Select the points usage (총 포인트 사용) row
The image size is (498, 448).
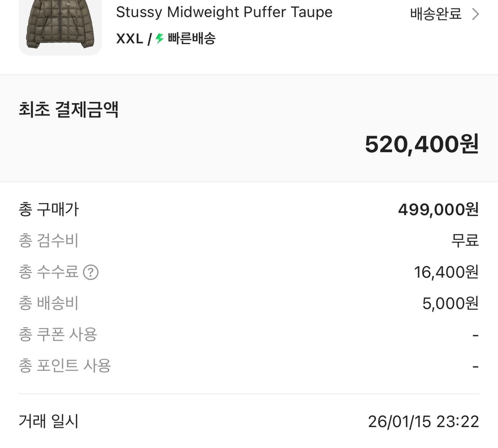[x=65, y=366]
